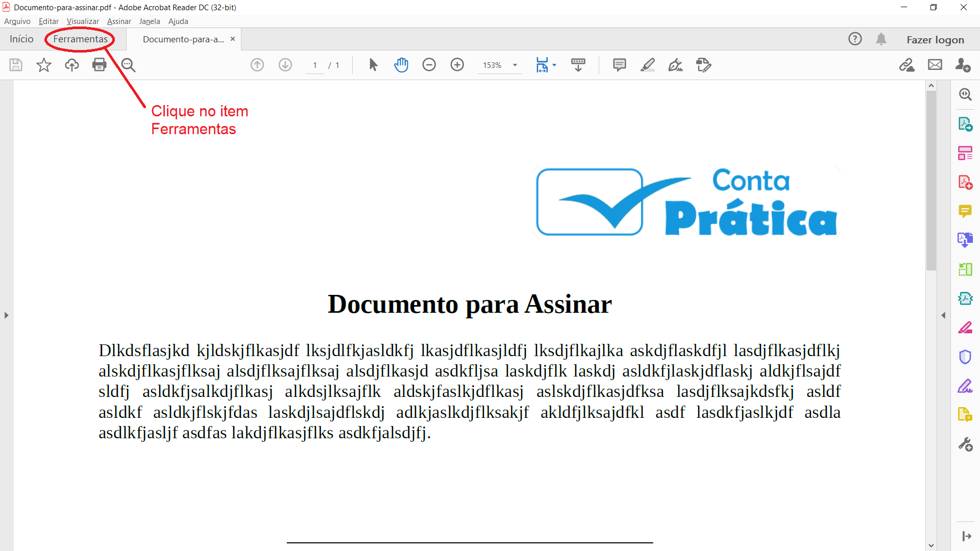Open the Janela menu
This screenshot has height=551, width=980.
150,21
